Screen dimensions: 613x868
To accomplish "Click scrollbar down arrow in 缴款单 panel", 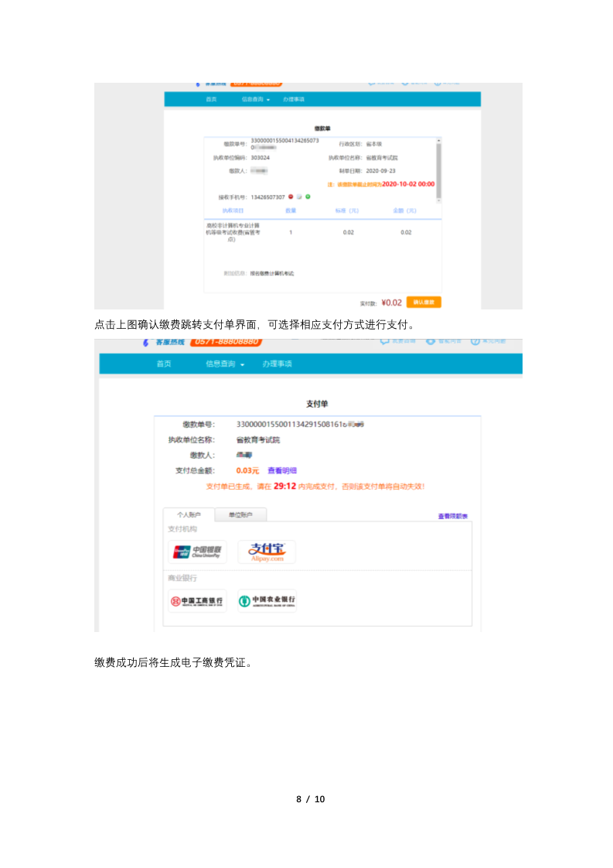I will pos(439,200).
